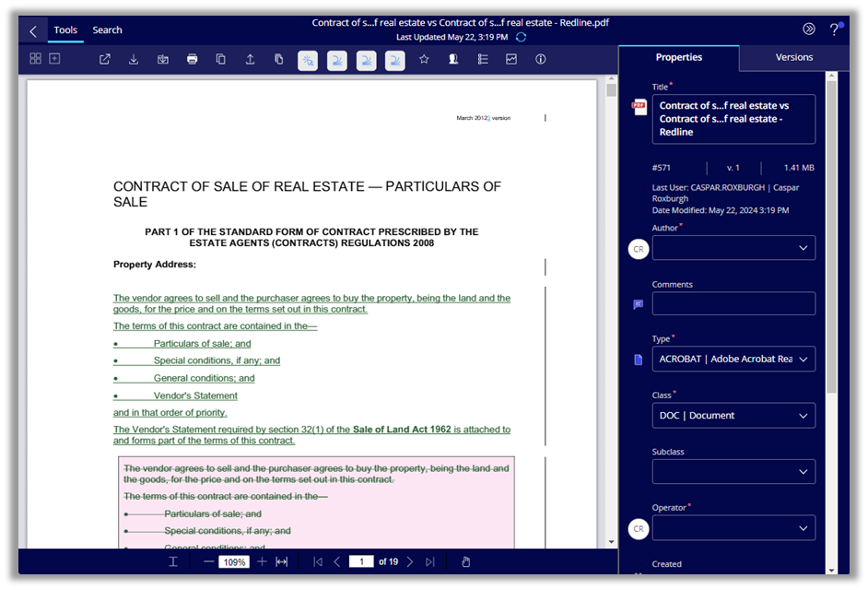Open the document in a new window
868x590 pixels.
pyautogui.click(x=104, y=58)
